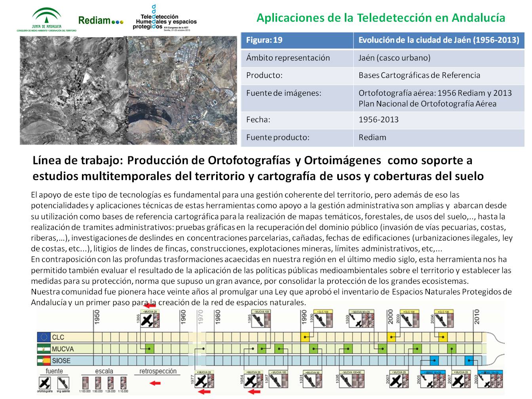This screenshot has height=399, width=532.
Task: Click the 'Jaén (casco urbano)' cell
Action: coord(439,58)
